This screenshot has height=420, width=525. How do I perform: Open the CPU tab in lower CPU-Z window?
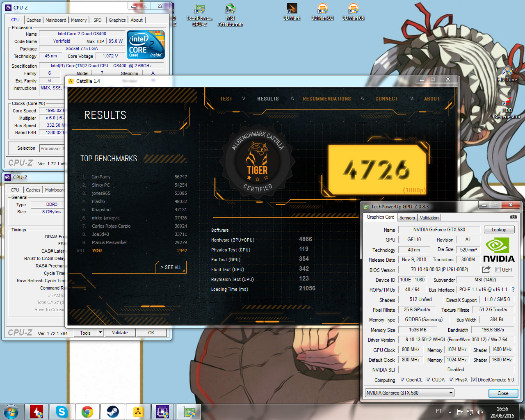click(15, 190)
